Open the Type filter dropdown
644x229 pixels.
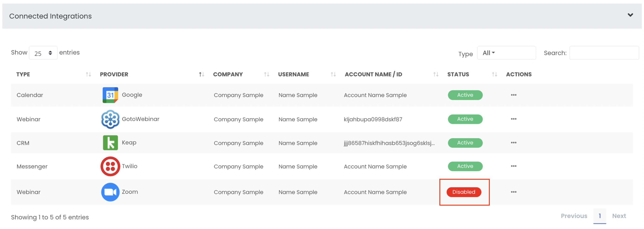pos(506,53)
